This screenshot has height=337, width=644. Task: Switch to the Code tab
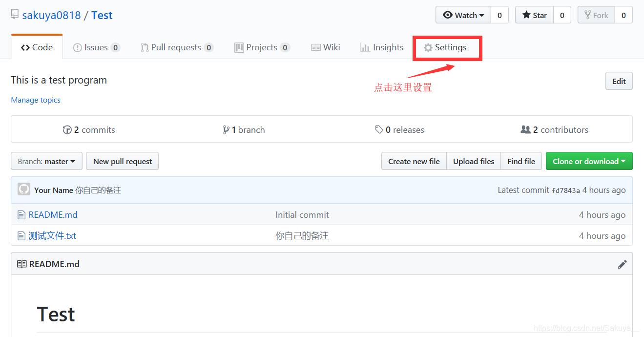(37, 47)
